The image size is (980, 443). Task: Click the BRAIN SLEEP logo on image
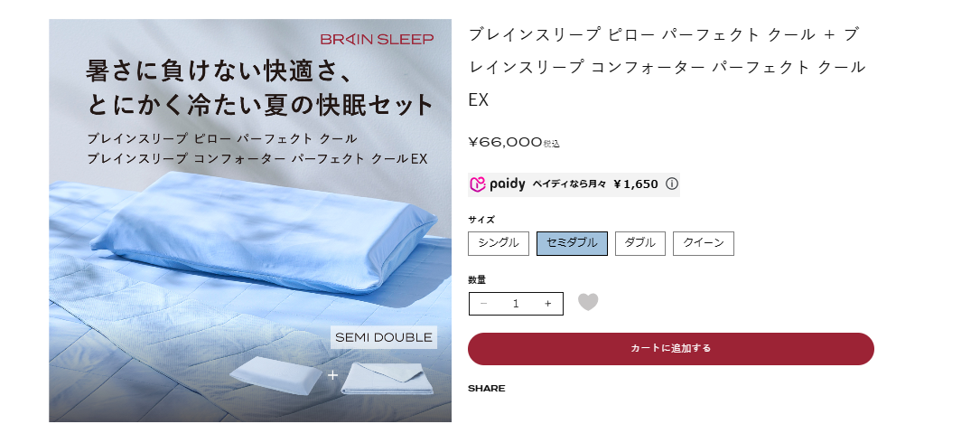pos(377,40)
